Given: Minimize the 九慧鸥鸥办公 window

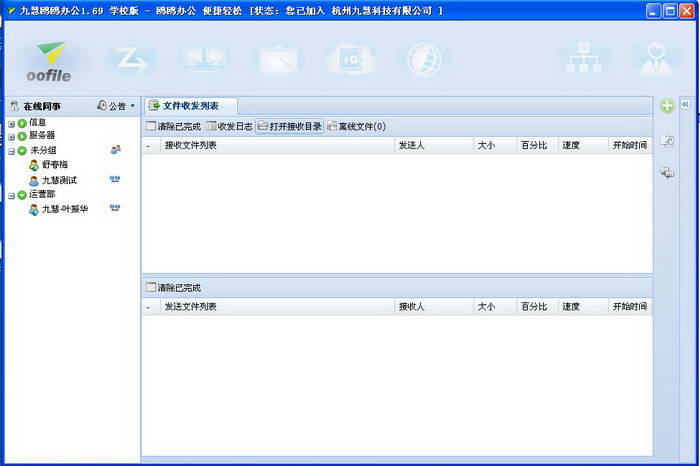Looking at the screenshot, I should 654,11.
